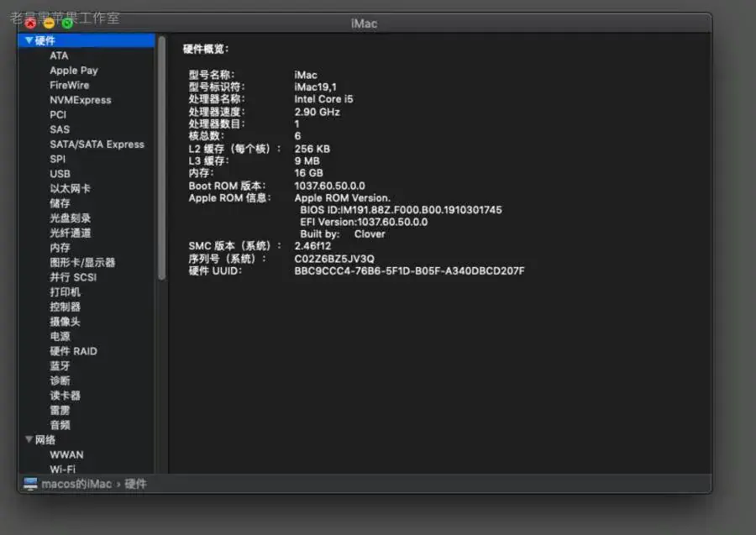Click processor speed 2.90 GHz
Image resolution: width=756 pixels, height=535 pixels.
click(x=318, y=112)
